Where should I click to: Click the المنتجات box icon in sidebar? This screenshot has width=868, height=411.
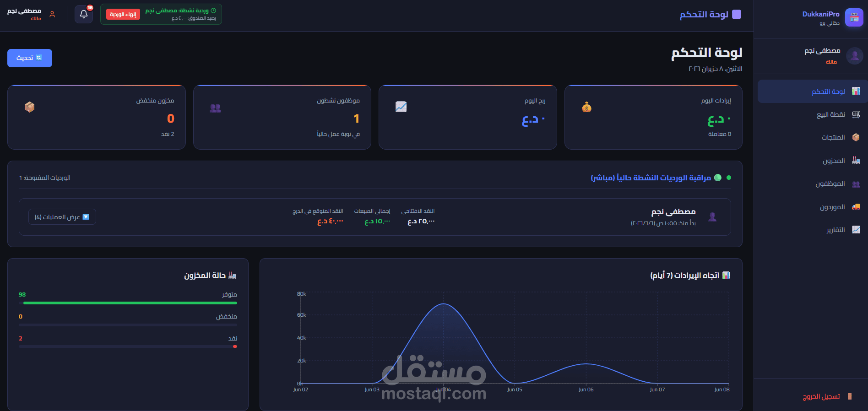(x=856, y=137)
